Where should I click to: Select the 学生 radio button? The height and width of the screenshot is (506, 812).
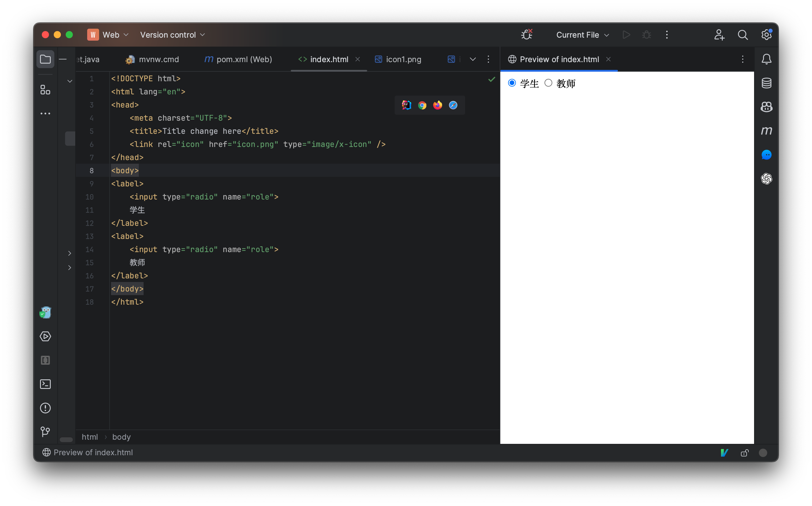coord(512,83)
